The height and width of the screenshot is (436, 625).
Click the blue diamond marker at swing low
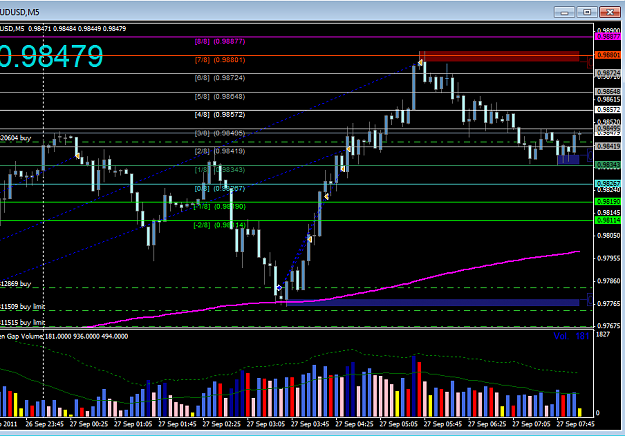279,287
